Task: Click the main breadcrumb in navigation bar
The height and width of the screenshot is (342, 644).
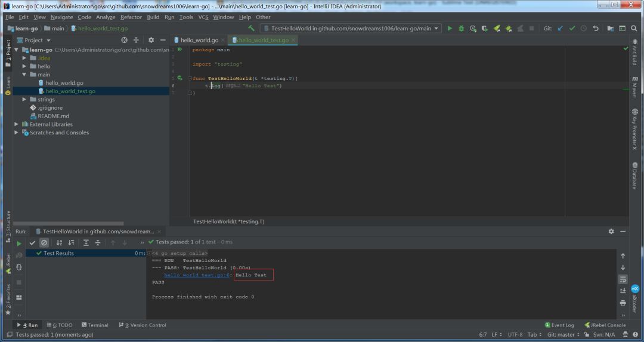Action: point(54,29)
